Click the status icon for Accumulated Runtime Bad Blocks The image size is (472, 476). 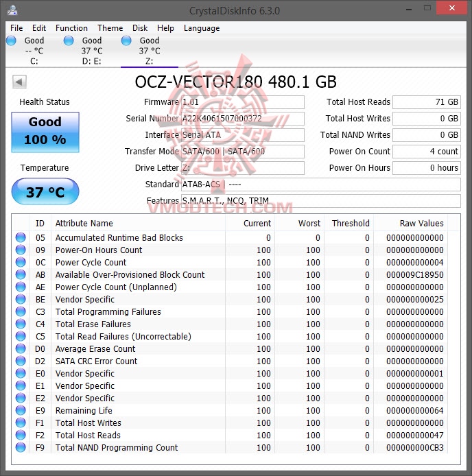click(x=21, y=237)
